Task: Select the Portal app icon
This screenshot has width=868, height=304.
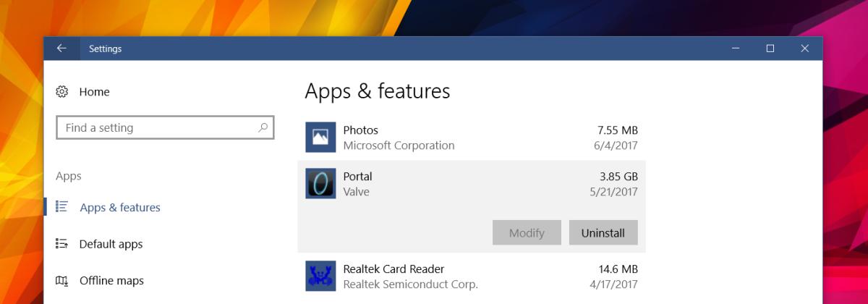Action: [320, 183]
